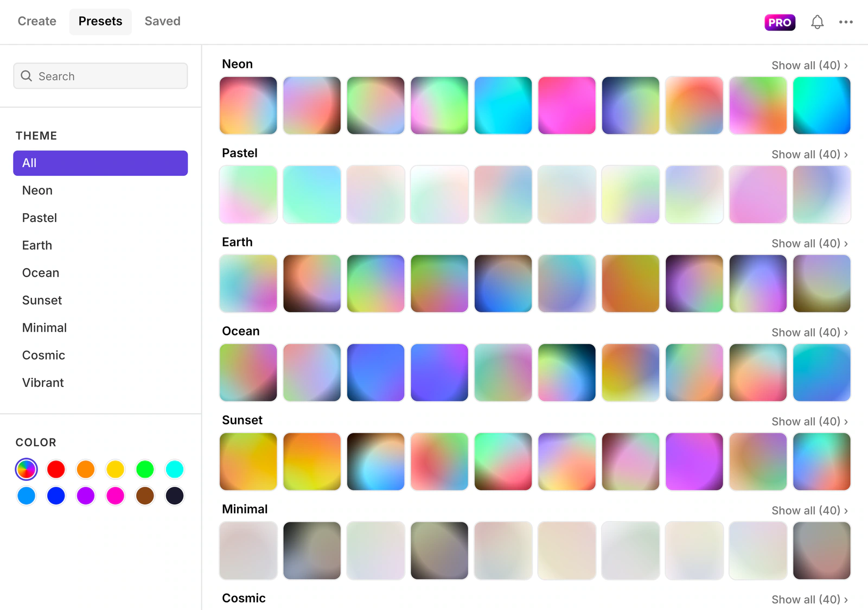The image size is (868, 610).
Task: Select the Minimal theme
Action: tap(100, 328)
